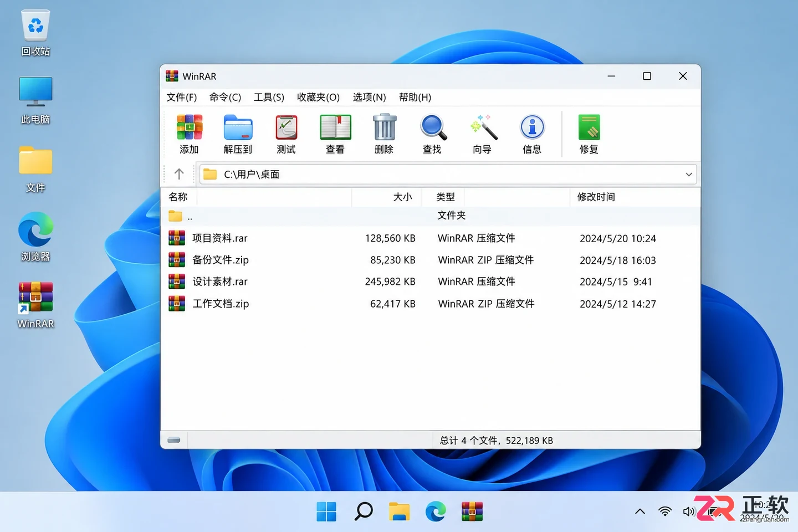Click the date 2024/5/18 16:03

[x=618, y=260]
